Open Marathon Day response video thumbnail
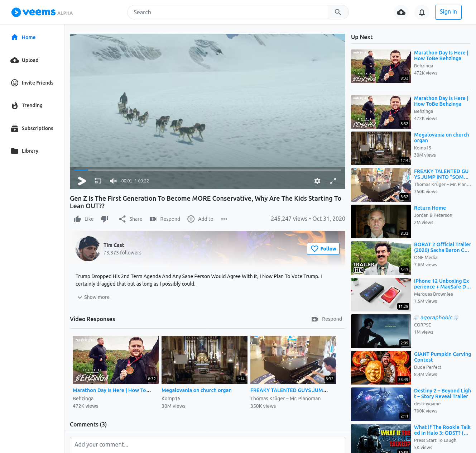476x453 pixels. click(x=116, y=360)
